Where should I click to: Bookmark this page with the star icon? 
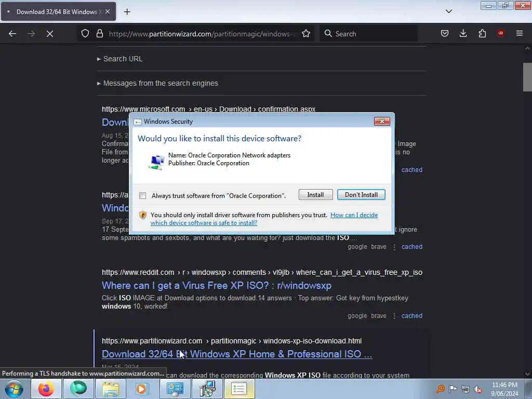(x=306, y=34)
